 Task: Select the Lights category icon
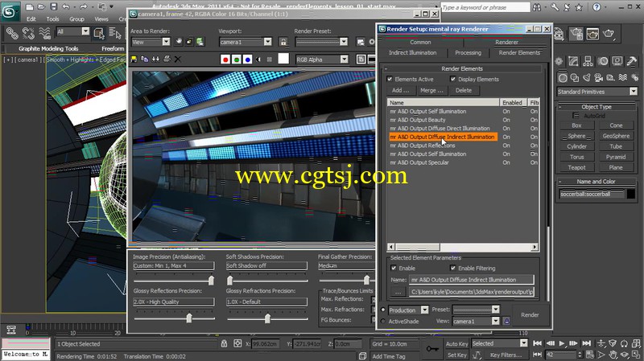click(587, 77)
